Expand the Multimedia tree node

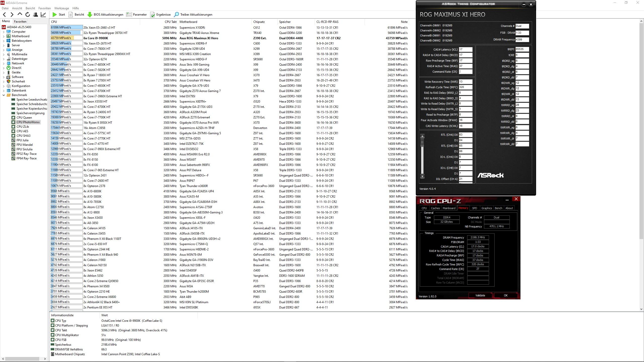[x=4, y=54]
